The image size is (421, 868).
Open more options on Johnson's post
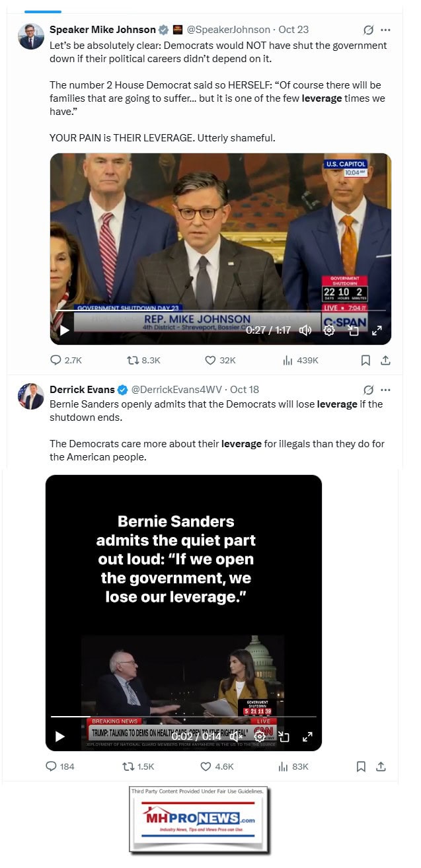click(386, 30)
